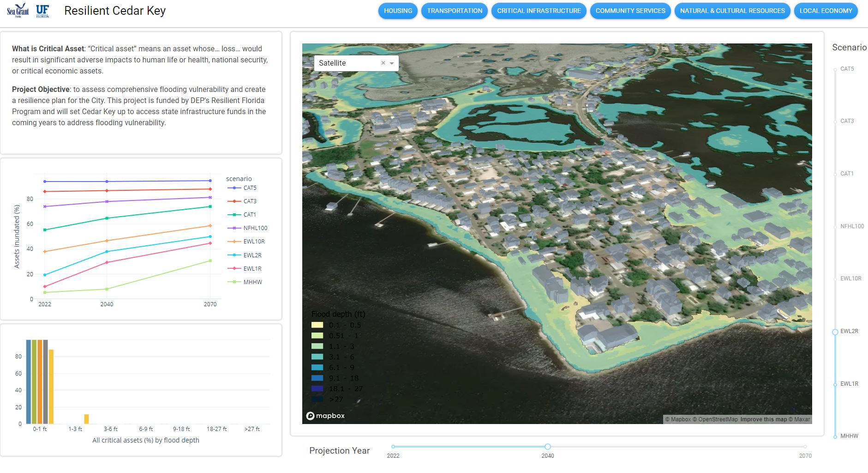Open the CRITICAL INFRASTRUCTURE section

(538, 11)
